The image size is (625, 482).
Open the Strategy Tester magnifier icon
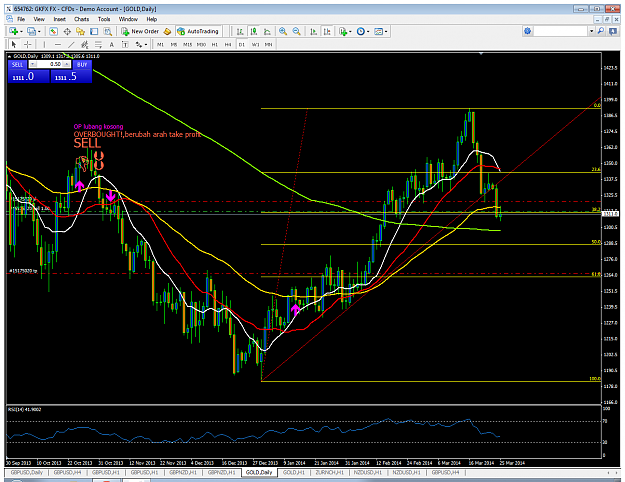[108, 31]
